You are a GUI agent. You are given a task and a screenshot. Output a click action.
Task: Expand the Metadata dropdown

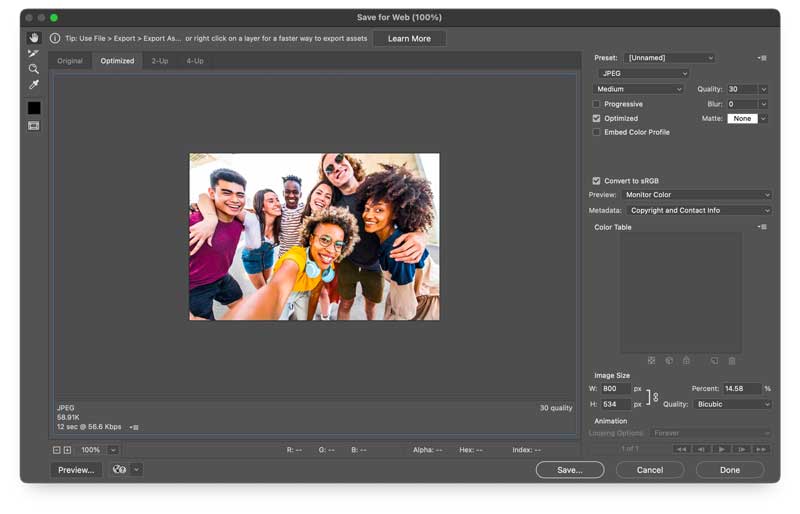(x=699, y=211)
